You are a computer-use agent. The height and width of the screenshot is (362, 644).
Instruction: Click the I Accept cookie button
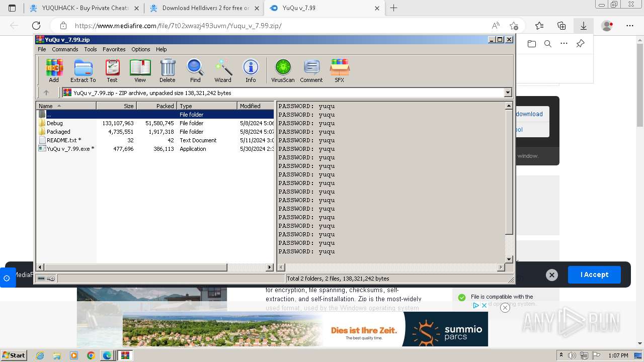click(x=594, y=275)
